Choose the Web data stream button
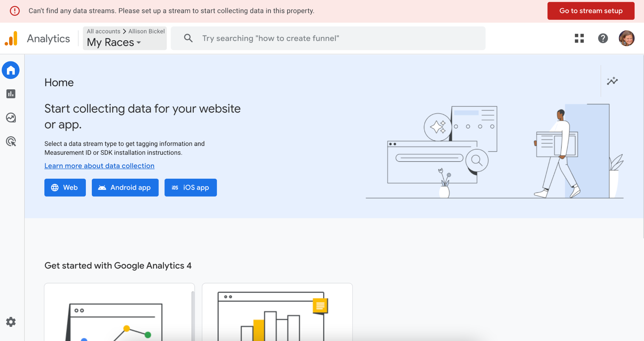The height and width of the screenshot is (341, 644). pyautogui.click(x=65, y=187)
